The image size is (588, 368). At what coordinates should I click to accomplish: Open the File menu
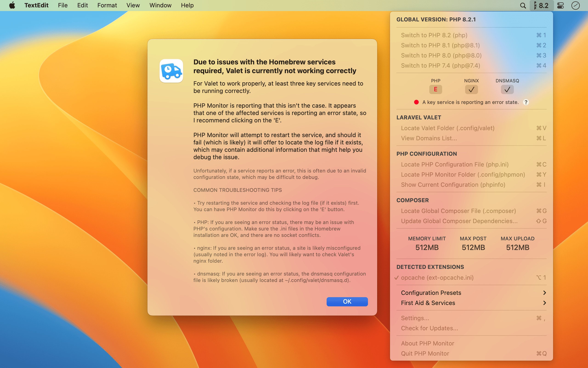(x=63, y=5)
